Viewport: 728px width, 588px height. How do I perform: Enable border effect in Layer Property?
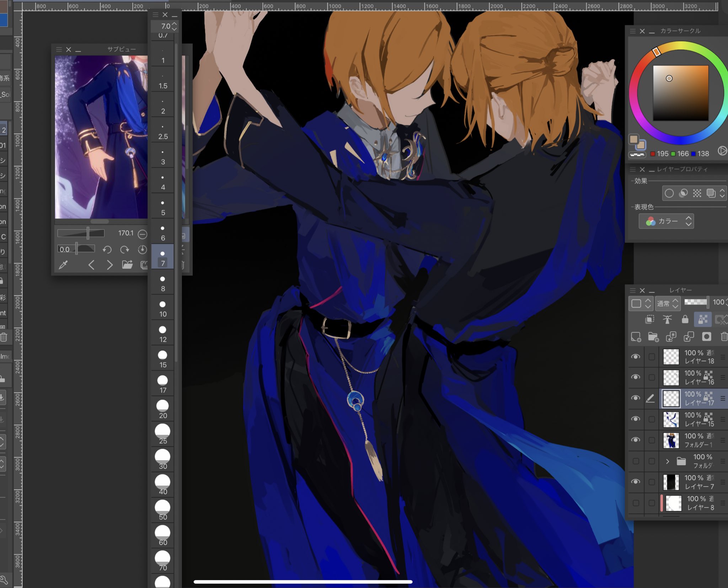point(669,193)
